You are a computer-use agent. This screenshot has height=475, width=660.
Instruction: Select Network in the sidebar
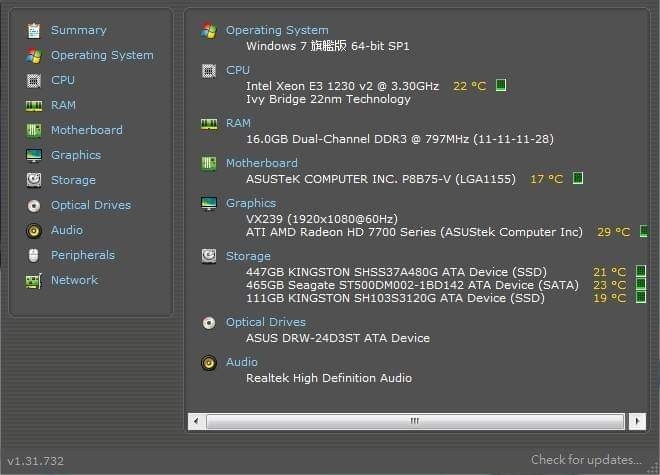point(75,280)
